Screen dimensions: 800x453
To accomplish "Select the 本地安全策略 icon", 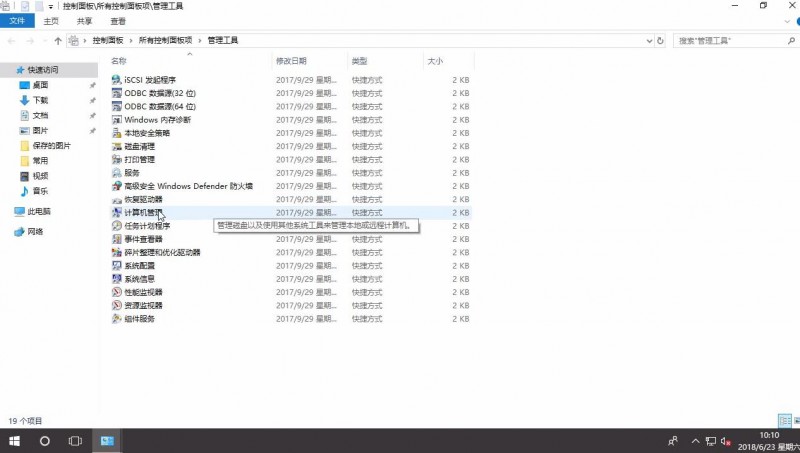I will tap(117, 133).
